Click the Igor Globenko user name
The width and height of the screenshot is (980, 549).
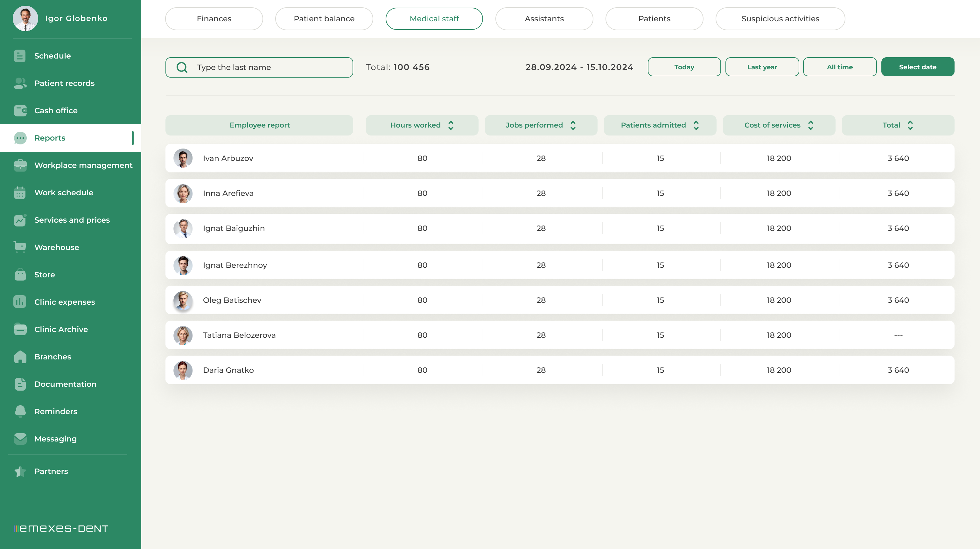point(76,18)
